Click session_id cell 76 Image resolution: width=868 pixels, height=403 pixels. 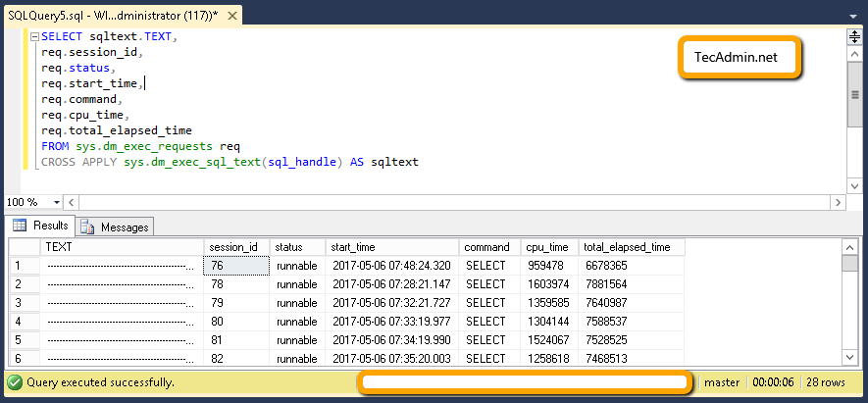[x=236, y=266]
